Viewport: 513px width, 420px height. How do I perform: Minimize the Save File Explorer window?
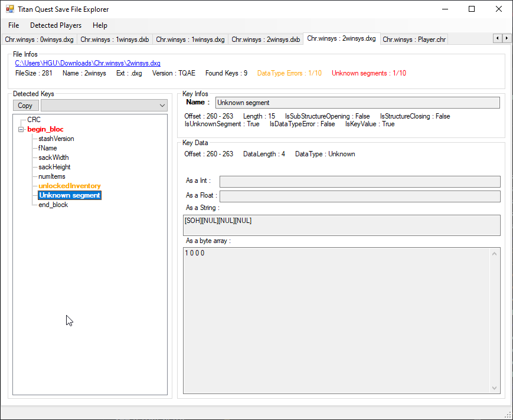click(445, 9)
